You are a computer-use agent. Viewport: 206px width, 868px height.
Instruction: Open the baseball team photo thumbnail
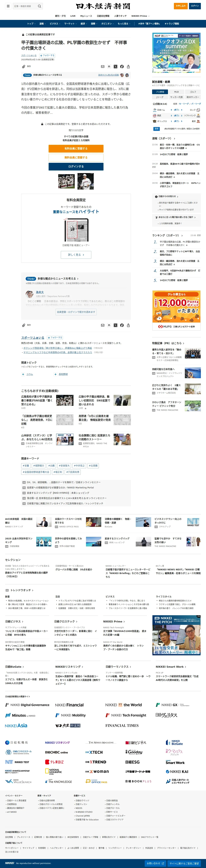point(66,181)
